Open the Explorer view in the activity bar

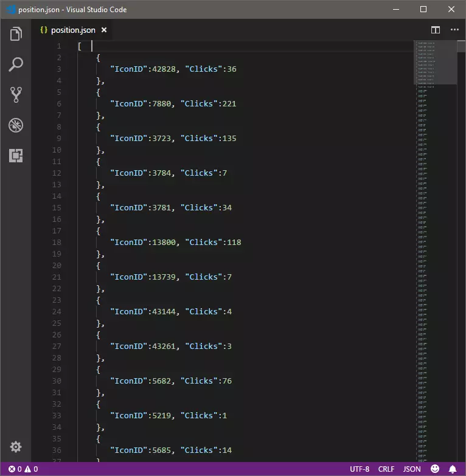click(x=16, y=33)
